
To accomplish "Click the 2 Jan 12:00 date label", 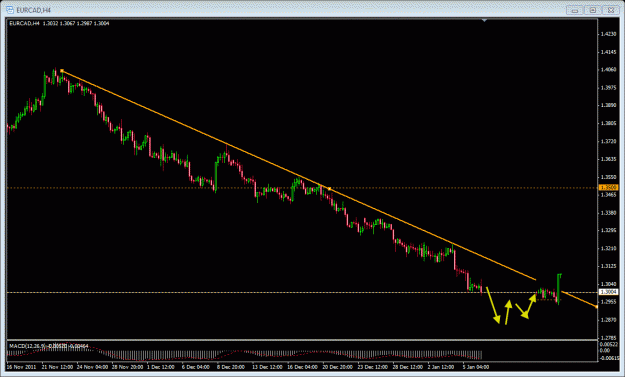I will [441, 367].
